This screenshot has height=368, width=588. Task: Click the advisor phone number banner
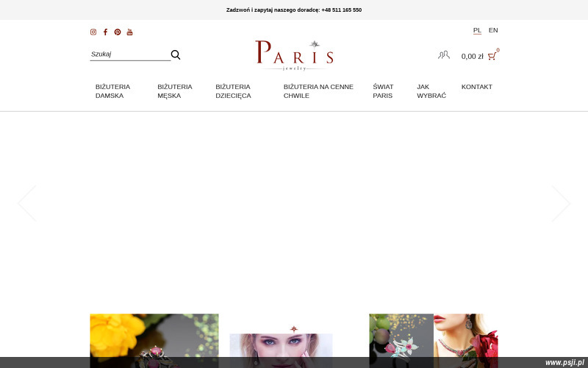coord(294,10)
